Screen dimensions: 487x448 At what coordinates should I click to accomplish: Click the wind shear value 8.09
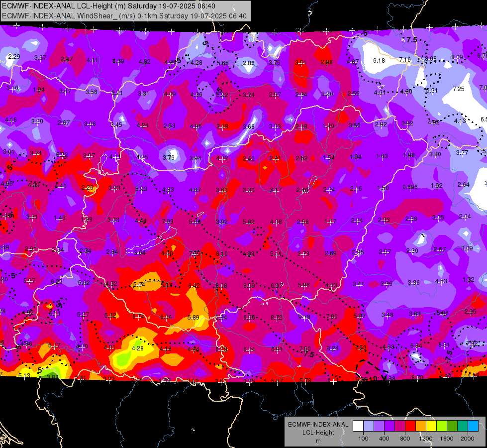pos(457,57)
